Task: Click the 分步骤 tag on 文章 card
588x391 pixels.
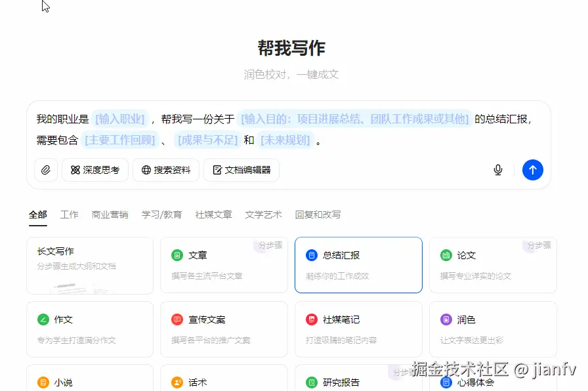Action: pyautogui.click(x=270, y=245)
